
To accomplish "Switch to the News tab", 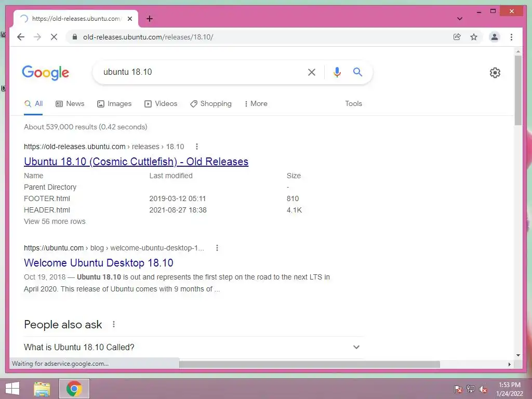I will (70, 104).
